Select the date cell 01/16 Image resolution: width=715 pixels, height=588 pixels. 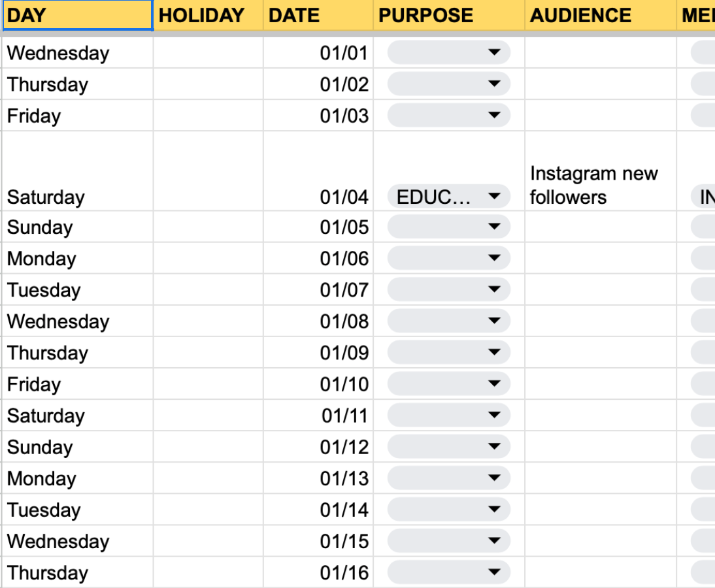pos(318,572)
